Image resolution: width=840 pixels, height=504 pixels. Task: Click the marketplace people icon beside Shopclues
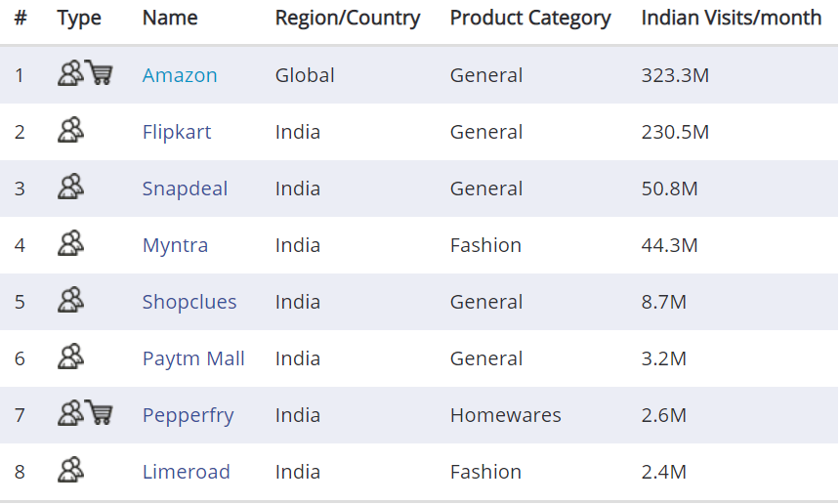70,301
